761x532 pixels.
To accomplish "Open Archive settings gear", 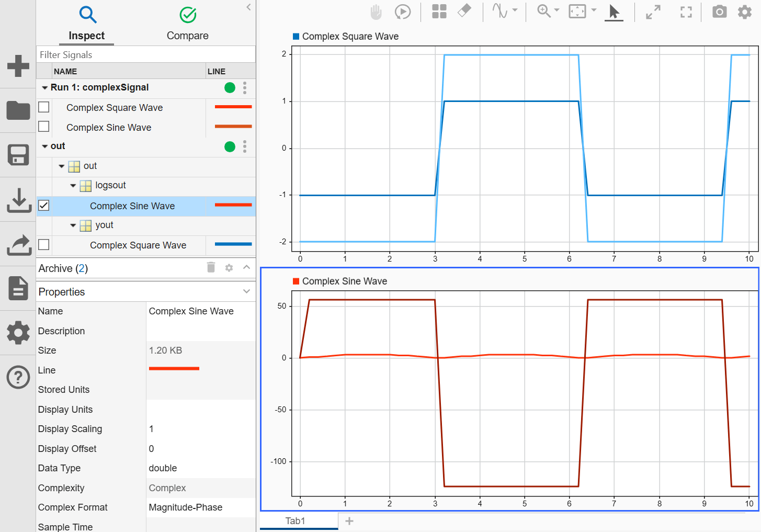I will point(229,268).
